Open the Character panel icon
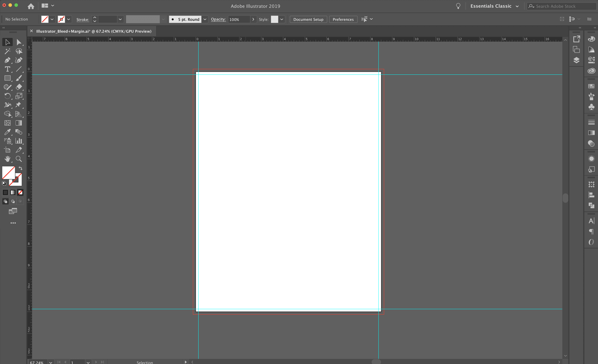This screenshot has width=598, height=364. [591, 221]
